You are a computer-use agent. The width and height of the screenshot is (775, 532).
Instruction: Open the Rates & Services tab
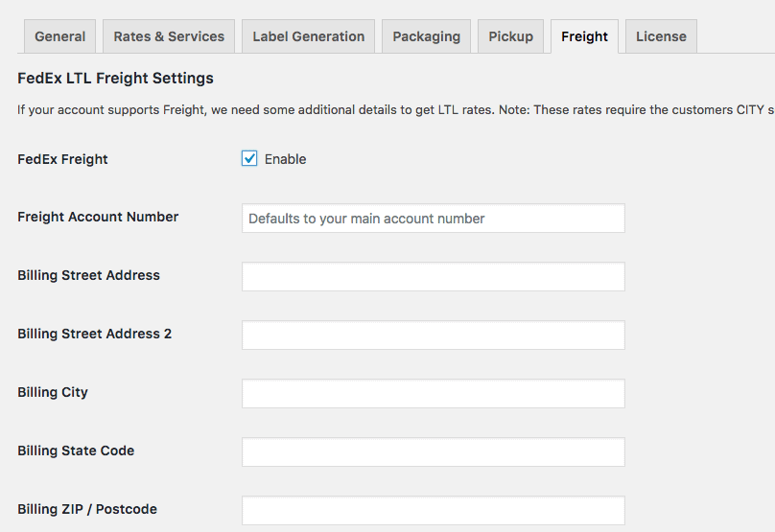point(169,36)
